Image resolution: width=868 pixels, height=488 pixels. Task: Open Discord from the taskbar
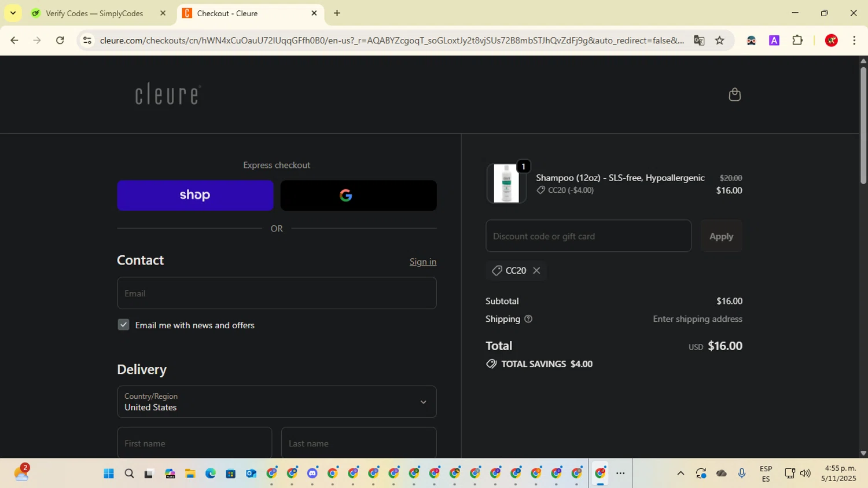click(312, 474)
